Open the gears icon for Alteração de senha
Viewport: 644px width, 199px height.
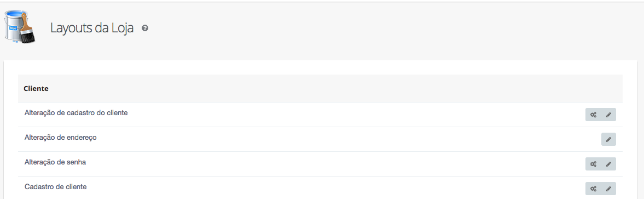click(593, 164)
